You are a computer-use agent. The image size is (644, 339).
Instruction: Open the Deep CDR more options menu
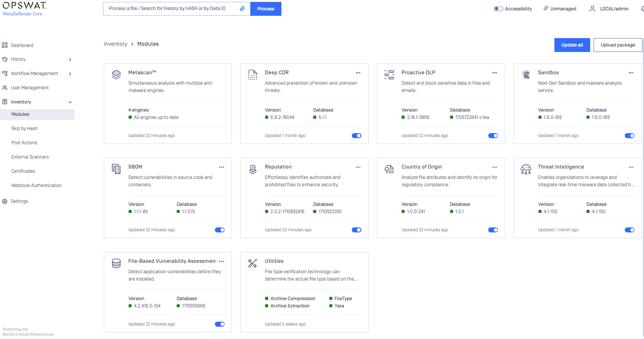[358, 73]
